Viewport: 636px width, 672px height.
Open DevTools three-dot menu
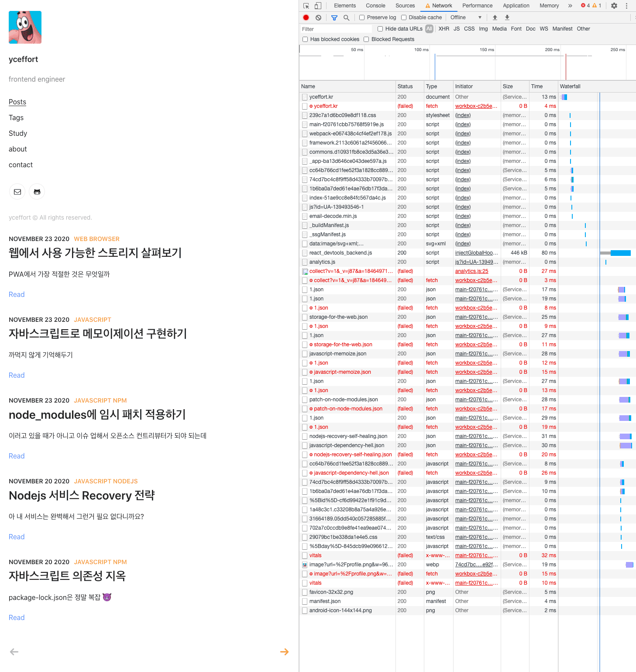[x=626, y=6]
